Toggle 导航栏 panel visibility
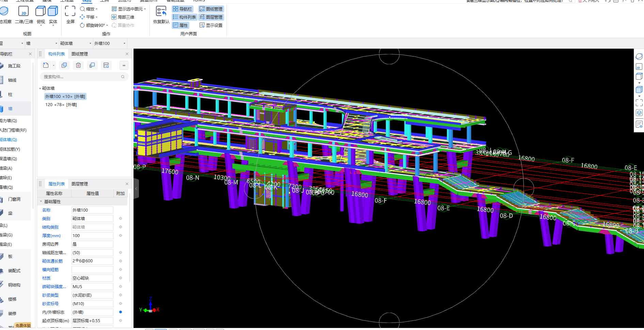The height and width of the screenshot is (330, 644). (183, 9)
